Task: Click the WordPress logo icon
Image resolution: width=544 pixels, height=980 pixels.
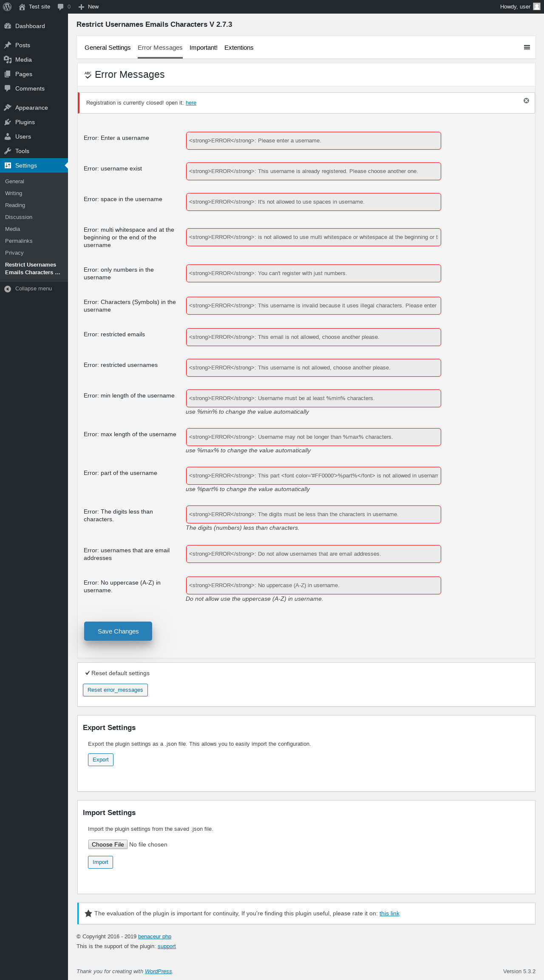Action: click(x=7, y=7)
